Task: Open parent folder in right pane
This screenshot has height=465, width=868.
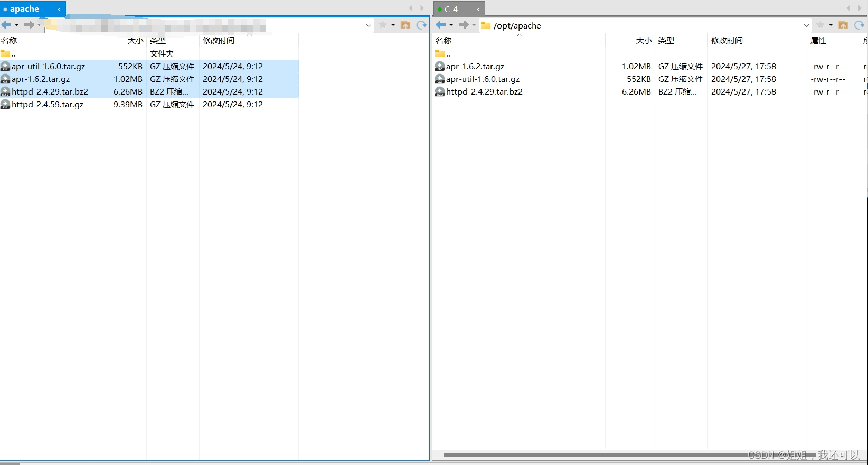Action: click(443, 53)
